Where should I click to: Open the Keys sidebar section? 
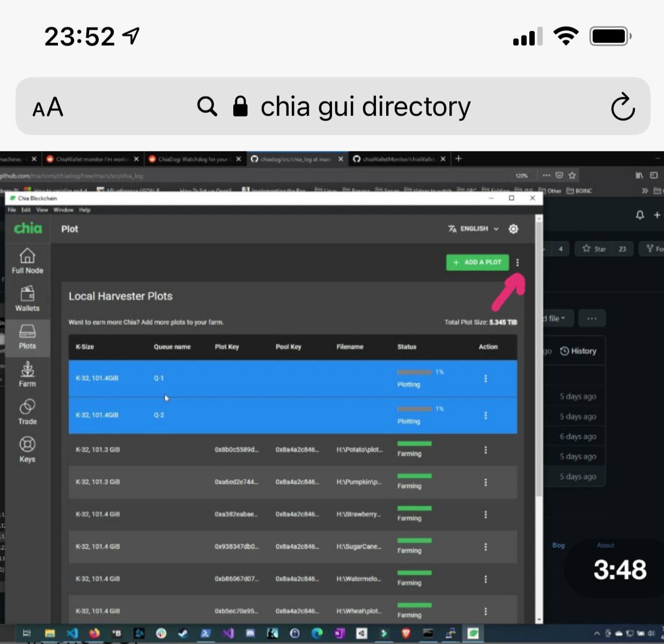point(27,450)
